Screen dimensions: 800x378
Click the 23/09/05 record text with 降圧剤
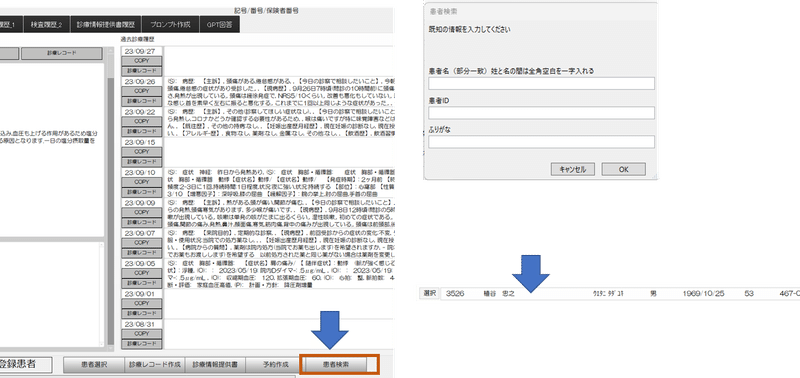(280, 274)
